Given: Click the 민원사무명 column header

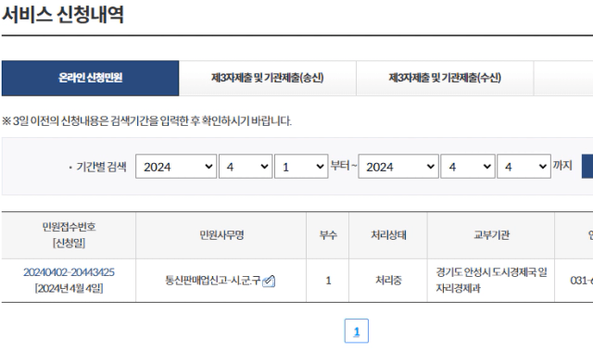Looking at the screenshot, I should [221, 235].
